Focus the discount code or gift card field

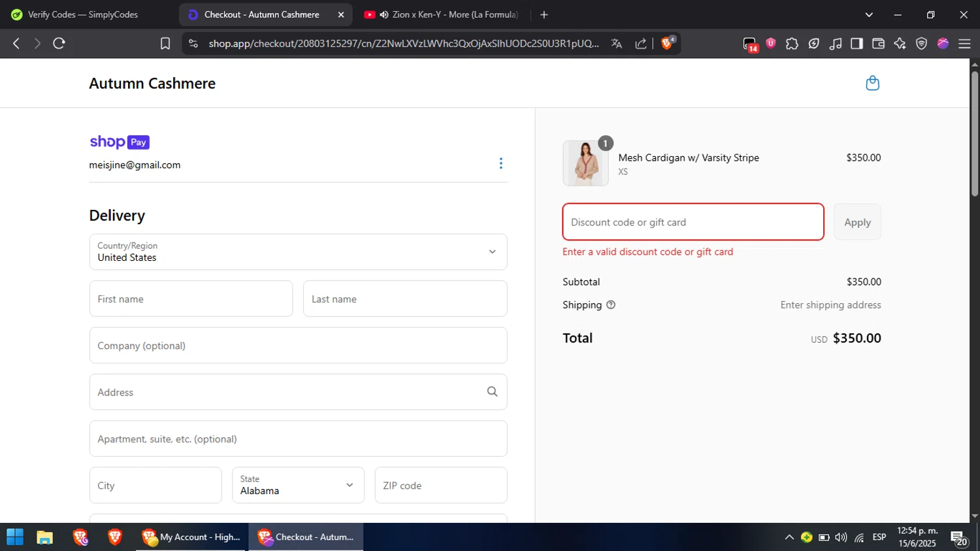[x=693, y=222]
